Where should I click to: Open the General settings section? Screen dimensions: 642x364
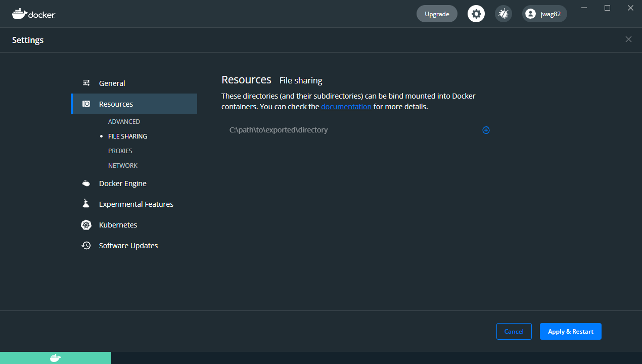click(112, 83)
